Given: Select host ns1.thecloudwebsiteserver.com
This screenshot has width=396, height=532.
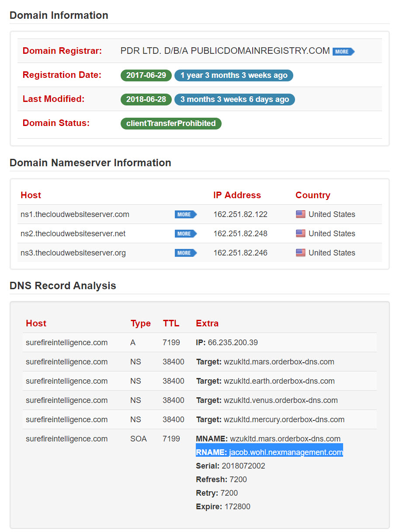Looking at the screenshot, I should point(75,214).
